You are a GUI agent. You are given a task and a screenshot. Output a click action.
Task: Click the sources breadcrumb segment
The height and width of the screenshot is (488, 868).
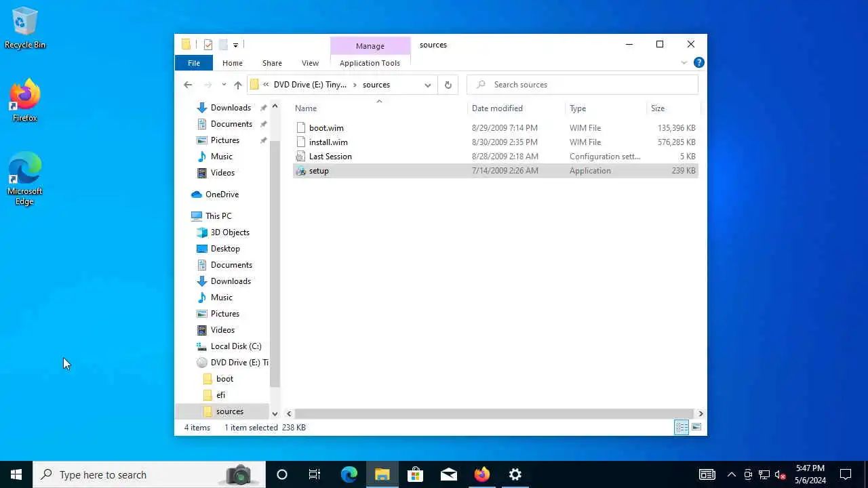tap(376, 85)
